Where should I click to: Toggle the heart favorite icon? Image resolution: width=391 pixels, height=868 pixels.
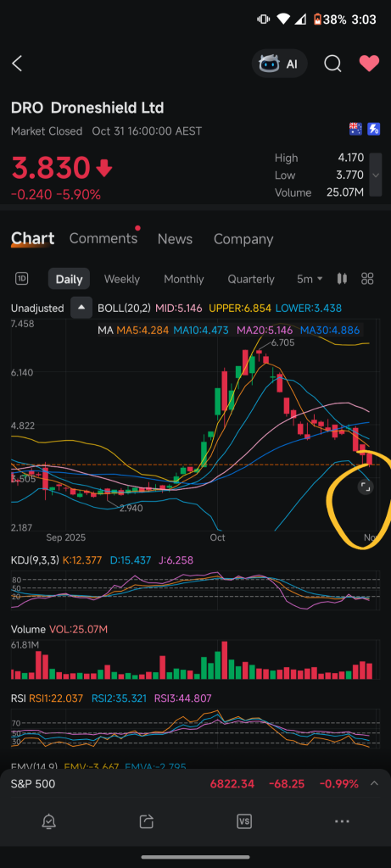tap(369, 64)
